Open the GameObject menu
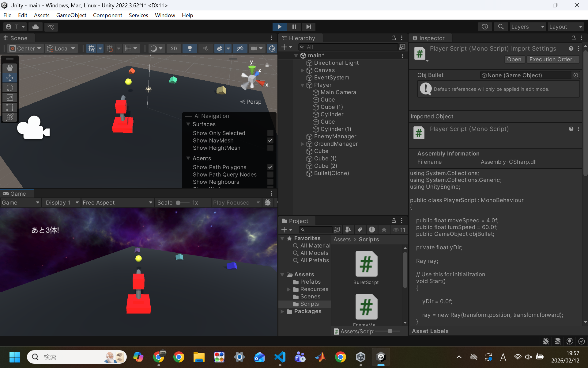This screenshot has height=368, width=588. tap(71, 15)
